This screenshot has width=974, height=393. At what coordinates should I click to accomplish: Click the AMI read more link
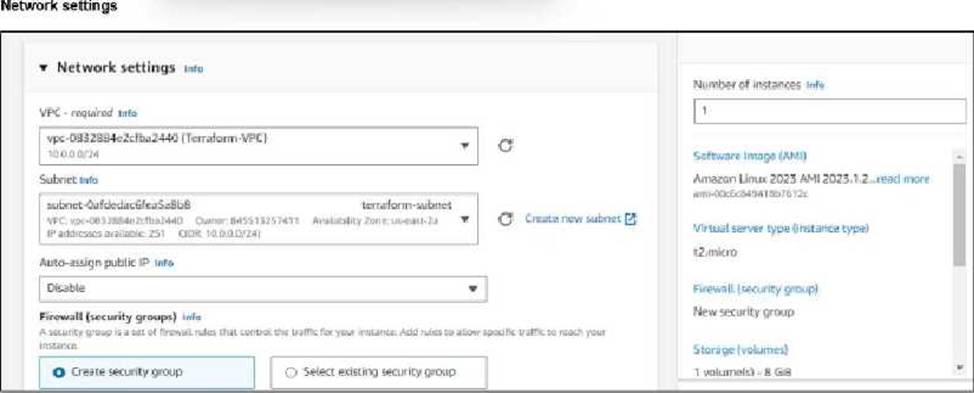(x=903, y=179)
